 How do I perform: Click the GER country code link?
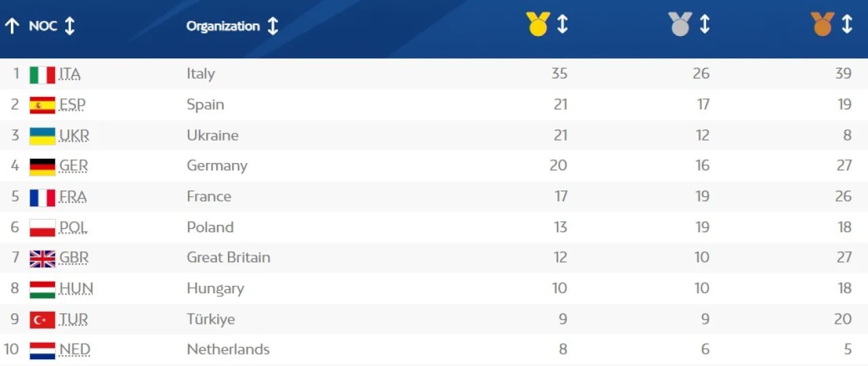pyautogui.click(x=73, y=166)
